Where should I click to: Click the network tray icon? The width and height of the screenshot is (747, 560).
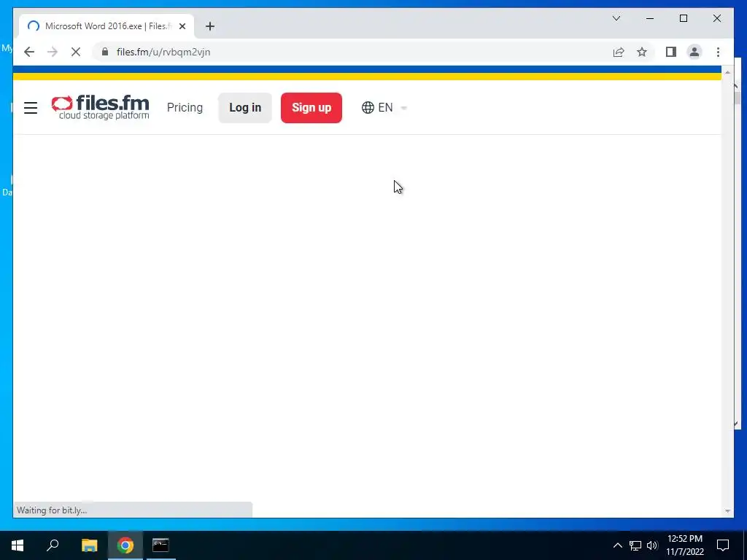point(635,545)
